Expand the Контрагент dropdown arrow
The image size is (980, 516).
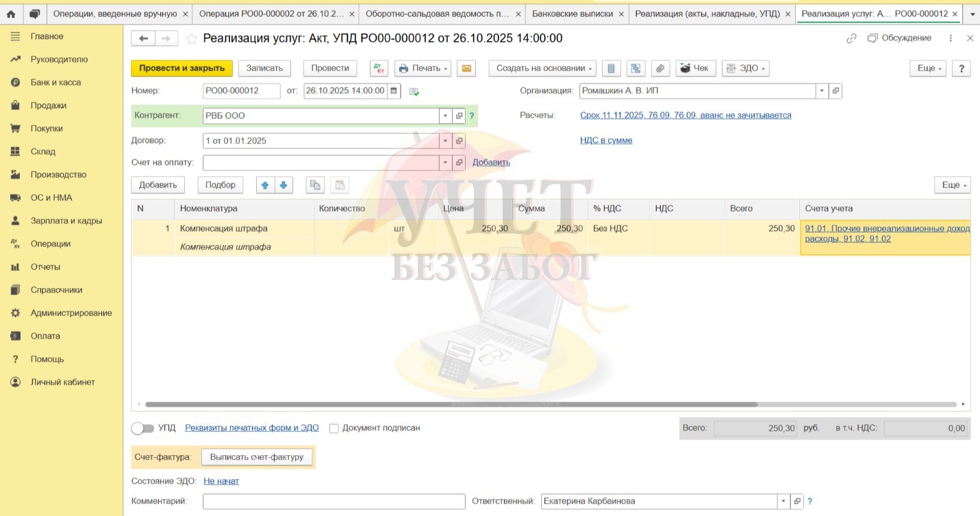[x=445, y=116]
